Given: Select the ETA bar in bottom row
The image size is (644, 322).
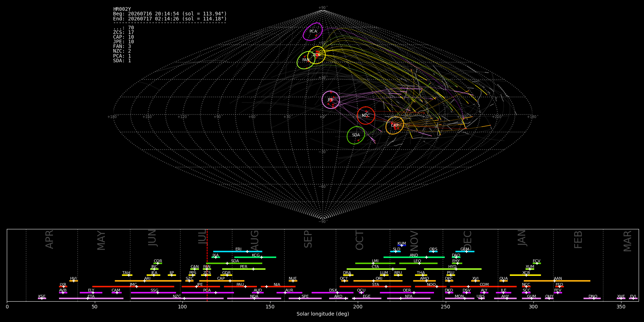Looking at the screenshot, I should (x=91, y=298).
